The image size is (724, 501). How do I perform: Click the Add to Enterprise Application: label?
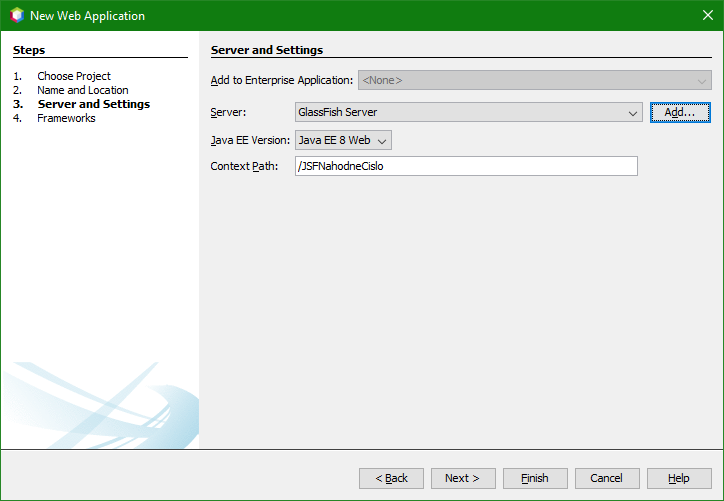coord(282,80)
